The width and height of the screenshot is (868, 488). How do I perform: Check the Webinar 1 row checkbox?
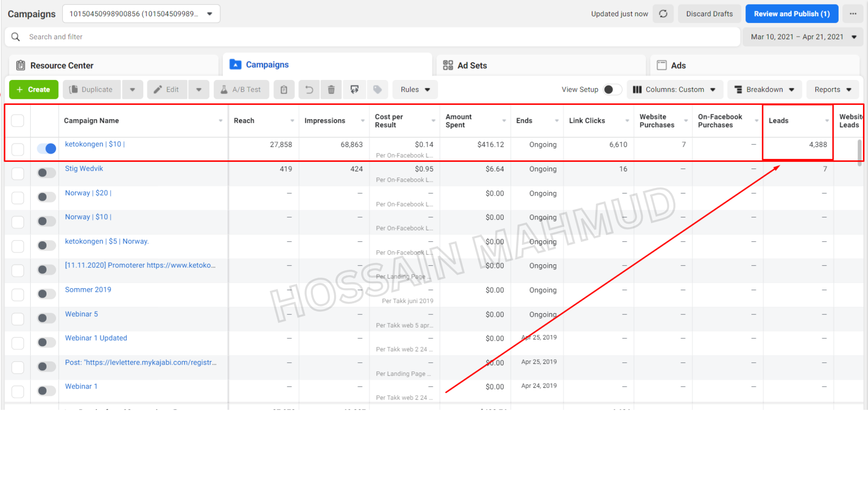(18, 391)
